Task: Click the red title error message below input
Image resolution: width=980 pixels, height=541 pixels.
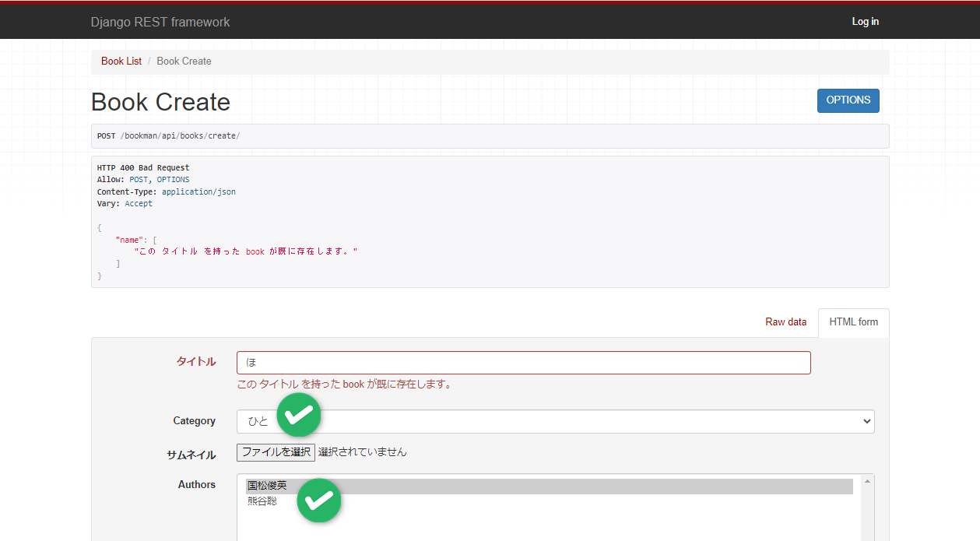Action: 344,385
